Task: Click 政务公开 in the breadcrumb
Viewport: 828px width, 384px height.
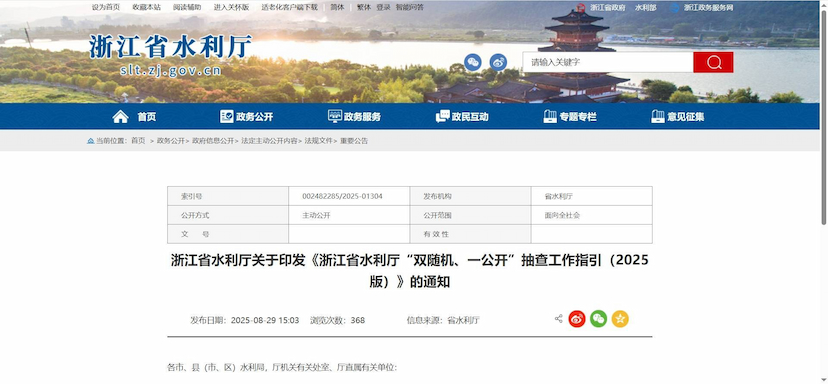Action: pos(171,141)
